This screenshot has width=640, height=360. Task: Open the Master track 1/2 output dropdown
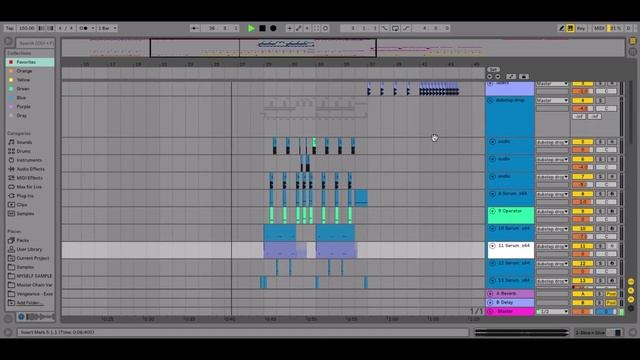click(552, 312)
